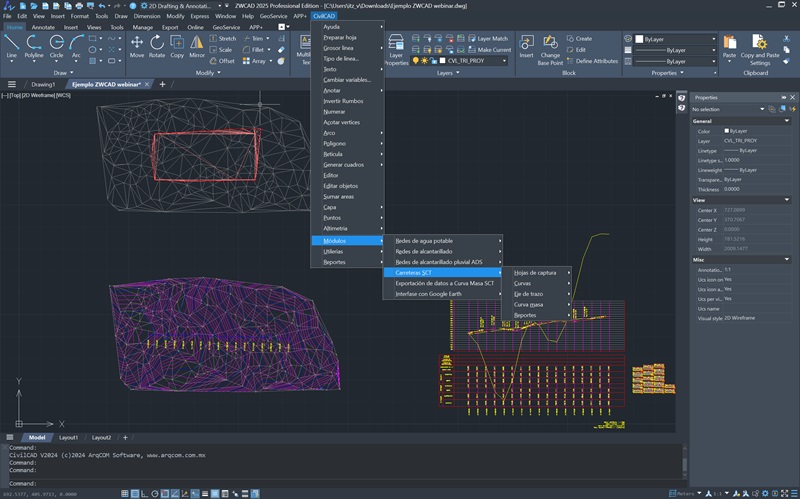
Task: Open the Insert block tool
Action: click(526, 46)
